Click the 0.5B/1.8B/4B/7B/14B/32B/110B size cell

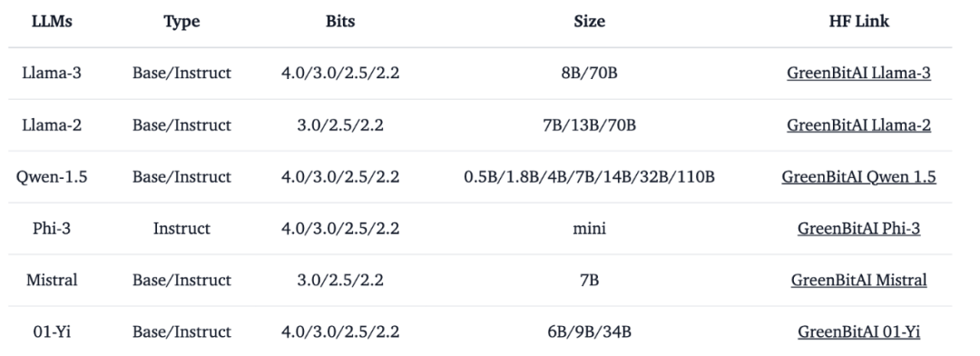(590, 177)
